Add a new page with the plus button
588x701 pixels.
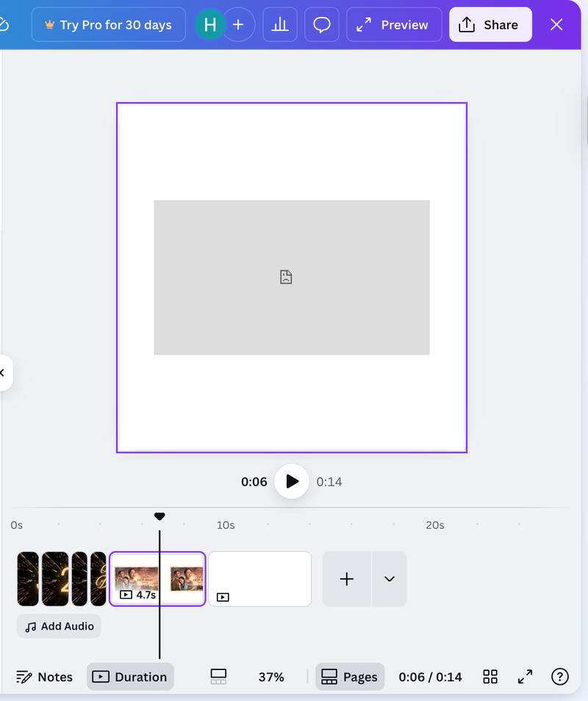346,579
